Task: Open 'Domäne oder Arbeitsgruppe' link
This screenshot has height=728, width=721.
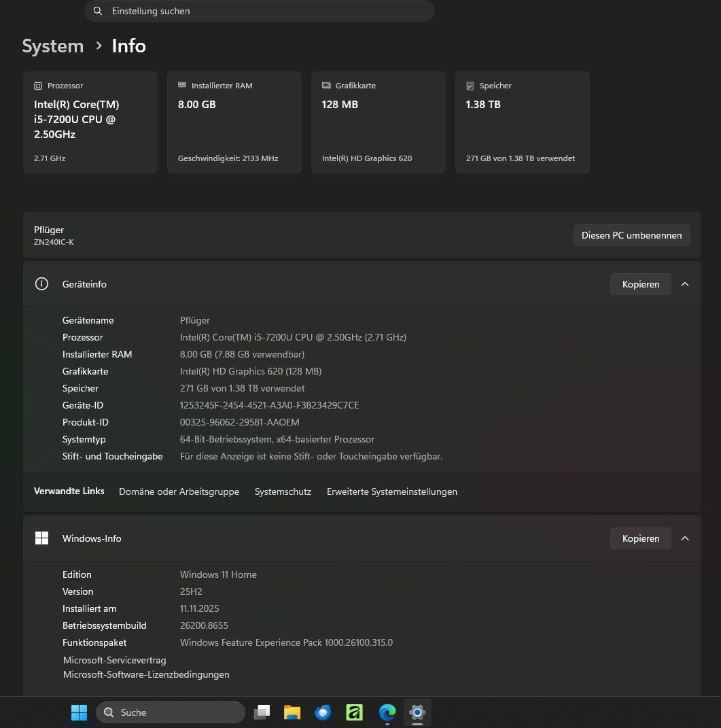Action: (179, 491)
